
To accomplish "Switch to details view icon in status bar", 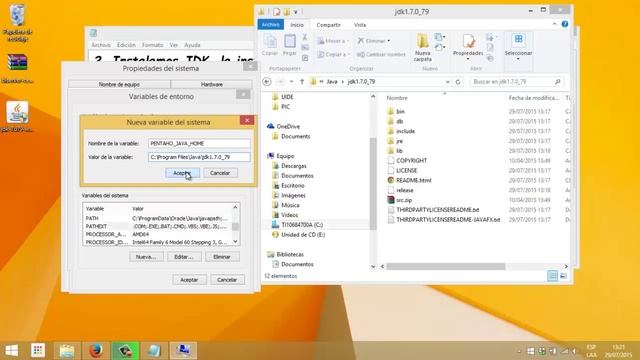I will 552,276.
